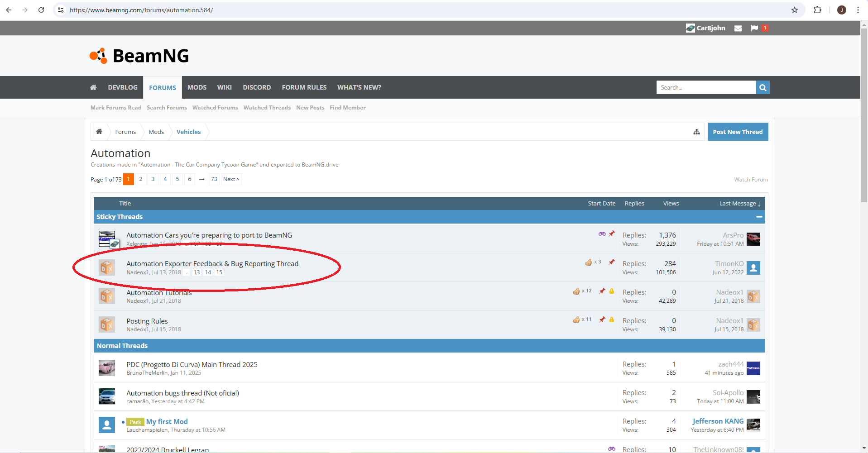This screenshot has height=453, width=868.
Task: Click the thumbs-up icon on Posting Rules thread
Action: click(576, 319)
